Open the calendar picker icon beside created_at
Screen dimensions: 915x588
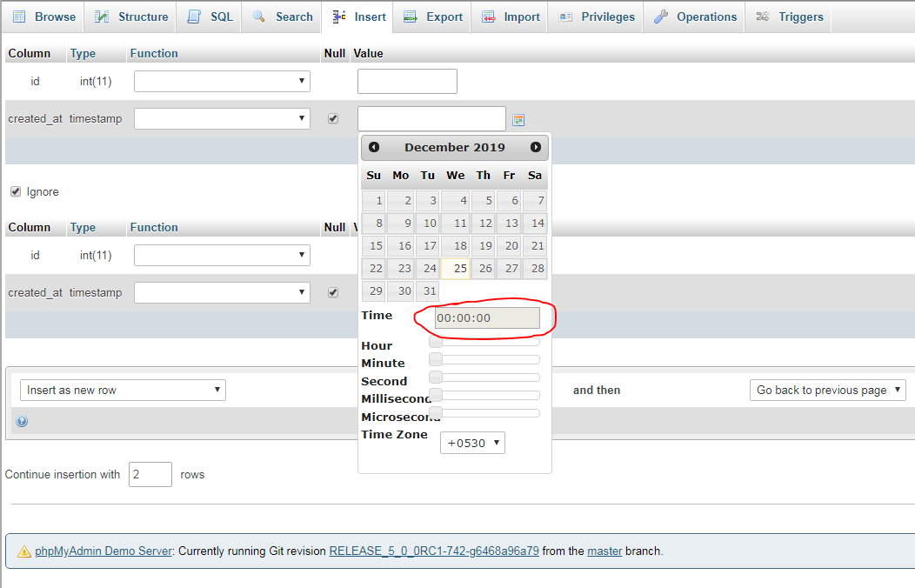click(x=518, y=117)
